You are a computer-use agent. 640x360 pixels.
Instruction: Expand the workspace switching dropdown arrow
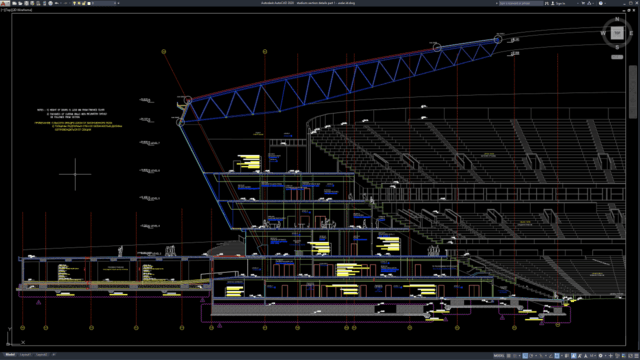[606, 356]
